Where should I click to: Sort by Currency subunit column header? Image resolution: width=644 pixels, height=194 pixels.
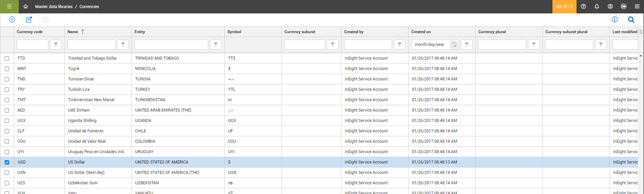[x=300, y=32]
